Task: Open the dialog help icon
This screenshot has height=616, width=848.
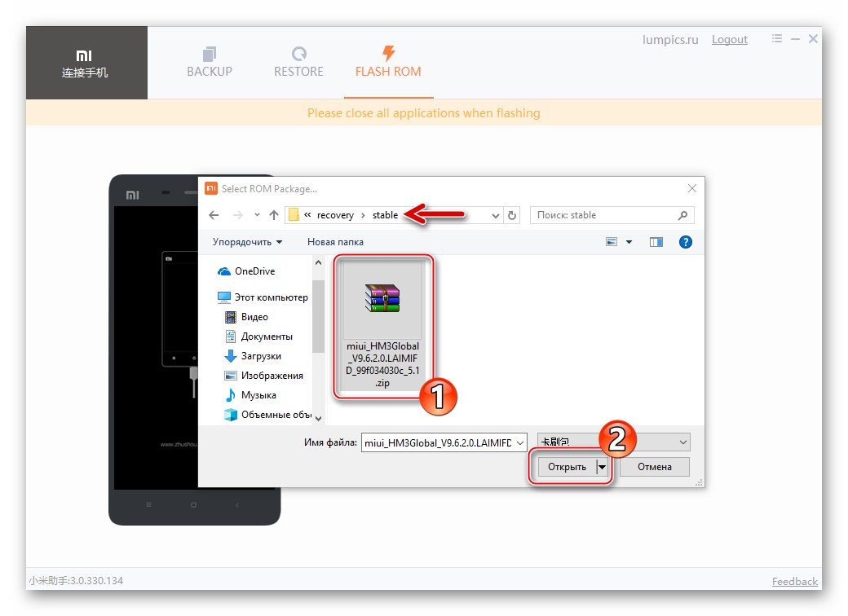Action: [x=685, y=242]
